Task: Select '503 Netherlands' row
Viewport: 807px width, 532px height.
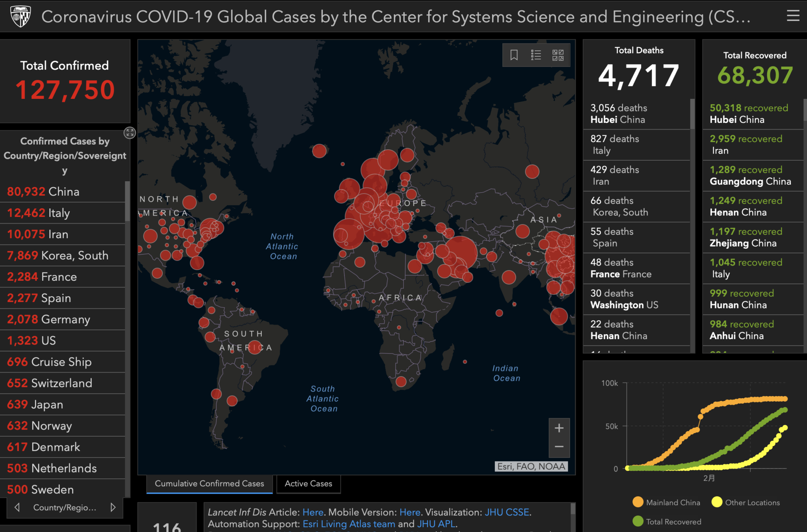Action: [x=63, y=468]
